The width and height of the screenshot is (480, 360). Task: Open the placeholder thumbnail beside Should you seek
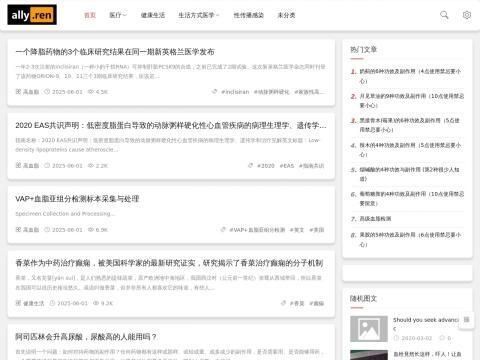click(369, 329)
